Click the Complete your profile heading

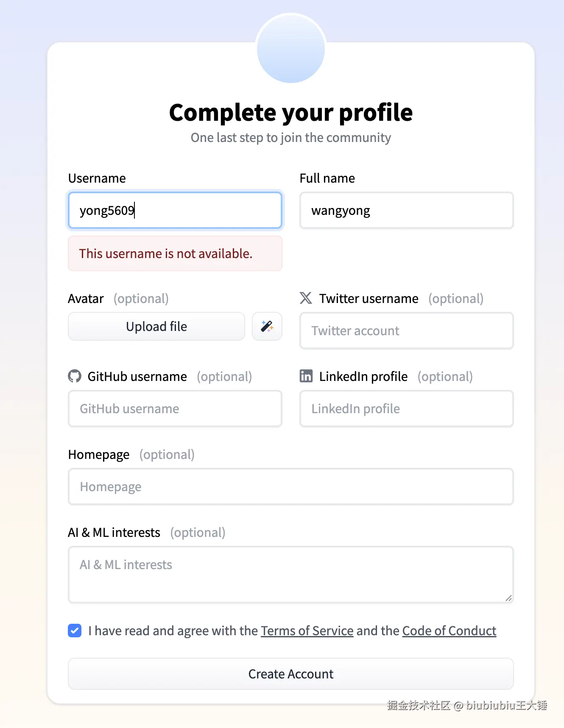point(291,113)
